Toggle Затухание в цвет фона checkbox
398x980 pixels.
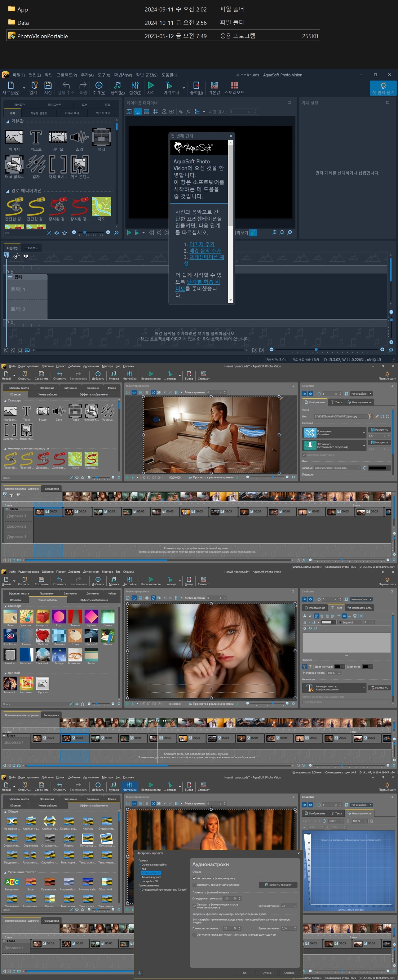304,455
